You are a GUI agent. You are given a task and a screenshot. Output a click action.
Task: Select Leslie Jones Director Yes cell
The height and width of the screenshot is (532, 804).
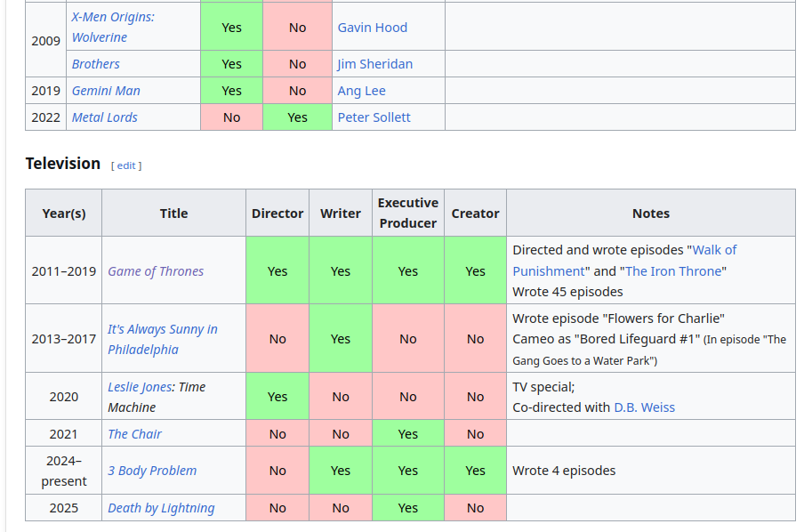point(277,397)
